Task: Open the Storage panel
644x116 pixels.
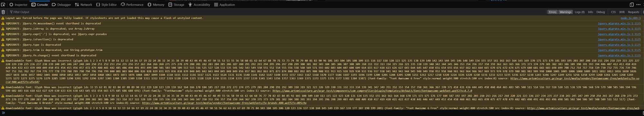Action: pos(176,5)
